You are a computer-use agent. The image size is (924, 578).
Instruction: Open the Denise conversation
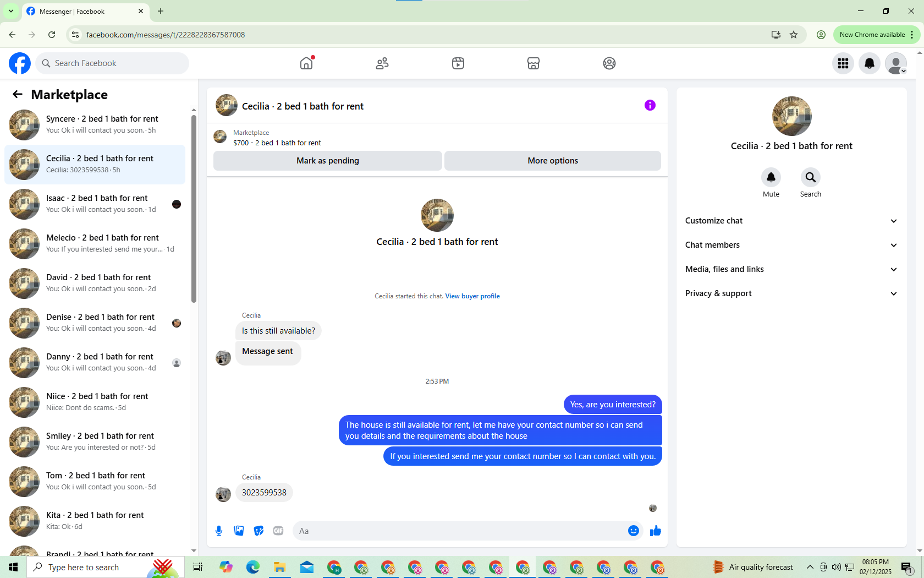(x=95, y=323)
